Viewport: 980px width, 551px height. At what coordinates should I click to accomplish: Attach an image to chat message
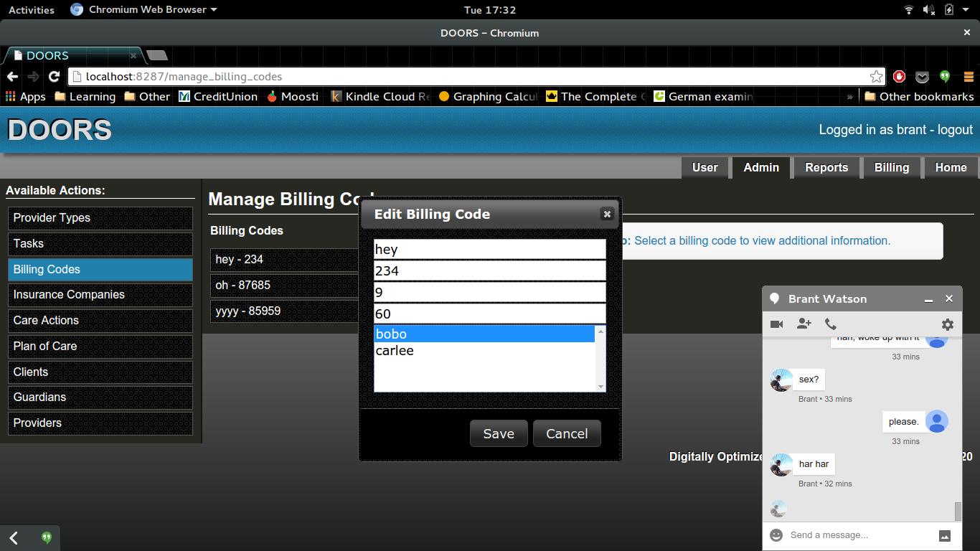click(x=945, y=535)
